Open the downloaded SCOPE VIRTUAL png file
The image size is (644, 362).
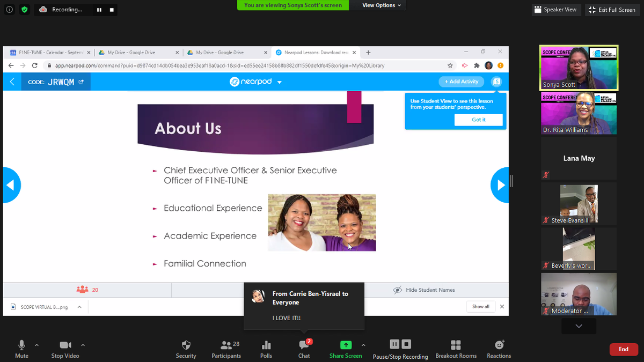coord(41,307)
